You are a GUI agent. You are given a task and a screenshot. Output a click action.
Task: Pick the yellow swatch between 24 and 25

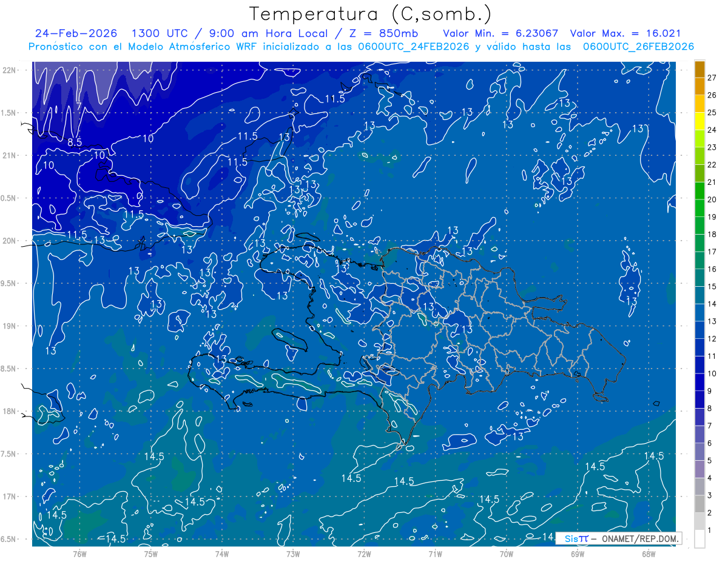point(699,121)
